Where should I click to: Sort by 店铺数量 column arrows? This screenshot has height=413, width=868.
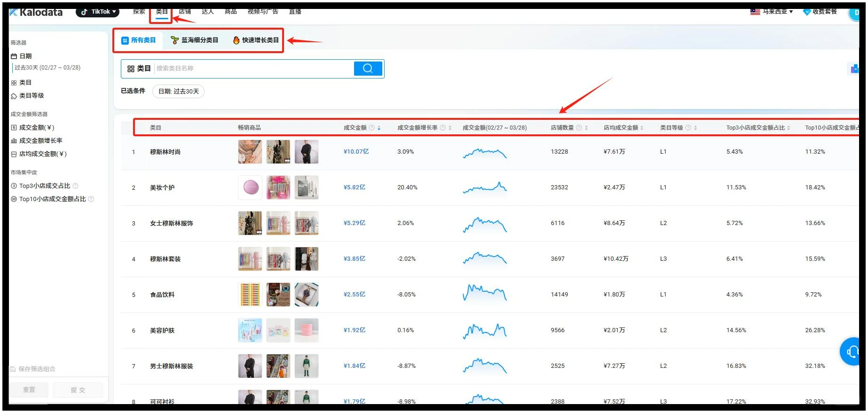(586, 128)
